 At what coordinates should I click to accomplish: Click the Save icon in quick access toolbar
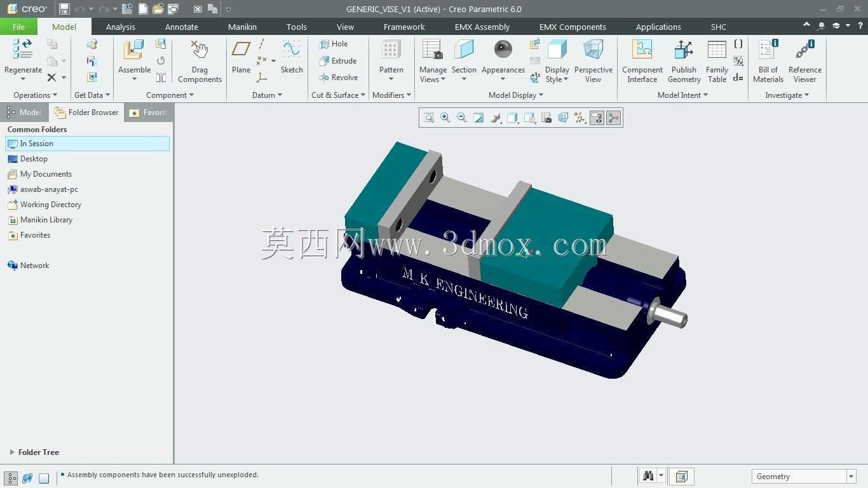[64, 9]
